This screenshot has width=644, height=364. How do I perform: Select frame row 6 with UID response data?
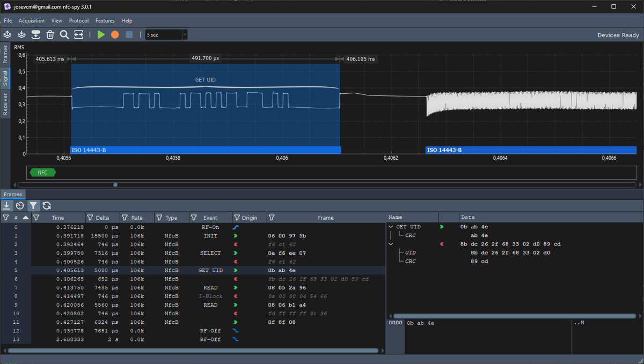(x=193, y=279)
